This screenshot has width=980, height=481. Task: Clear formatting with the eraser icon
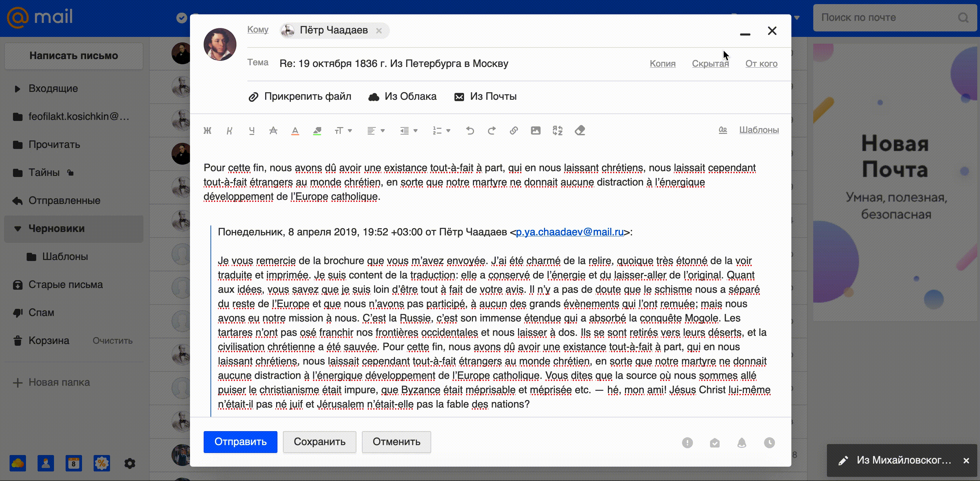tap(580, 131)
